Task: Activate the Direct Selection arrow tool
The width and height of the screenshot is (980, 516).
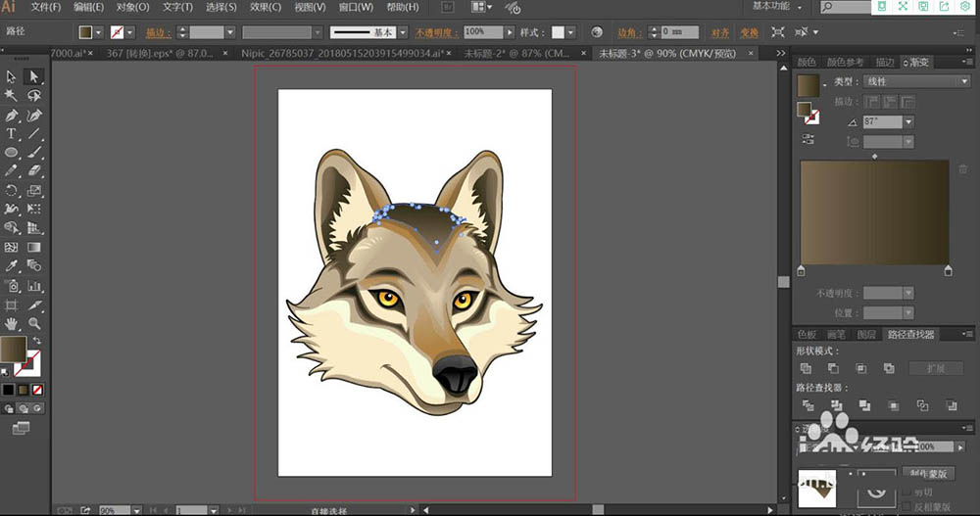Action: pos(34,76)
